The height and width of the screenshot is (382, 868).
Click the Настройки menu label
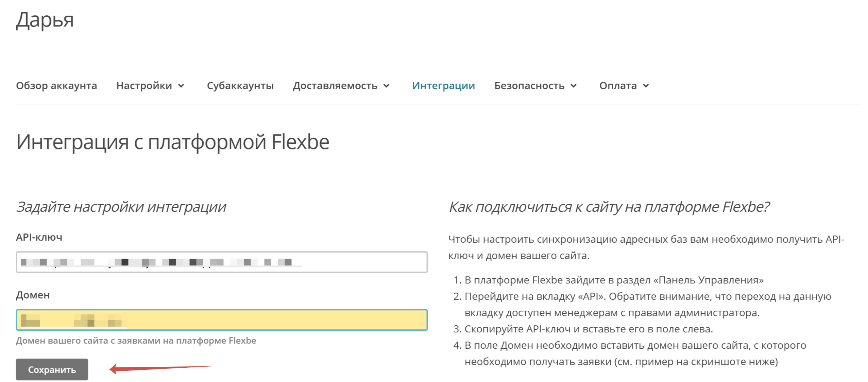[x=144, y=86]
